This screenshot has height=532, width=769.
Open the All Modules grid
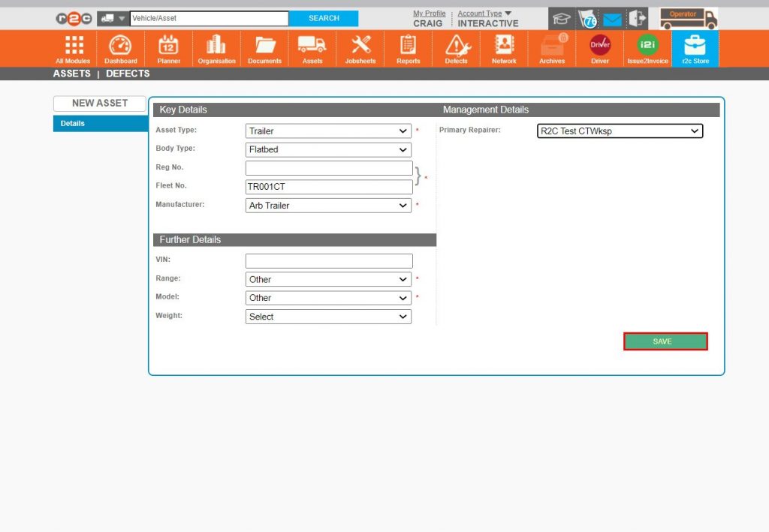pos(73,49)
